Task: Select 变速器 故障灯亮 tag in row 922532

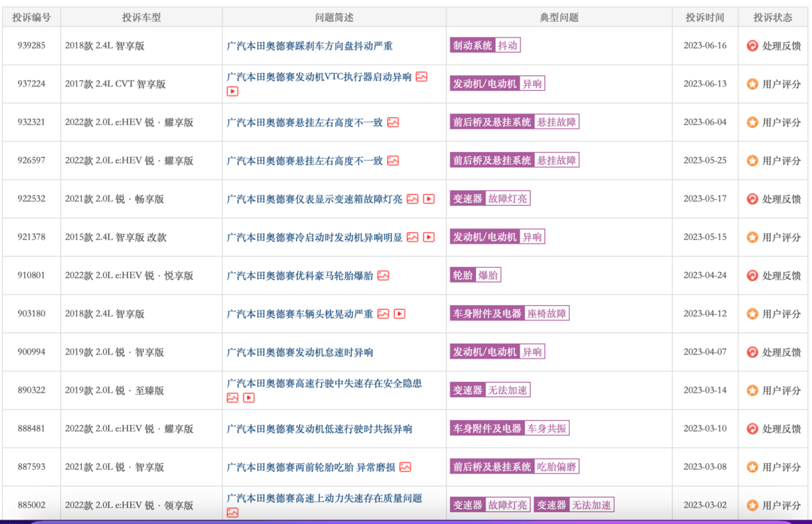Action: [x=490, y=198]
